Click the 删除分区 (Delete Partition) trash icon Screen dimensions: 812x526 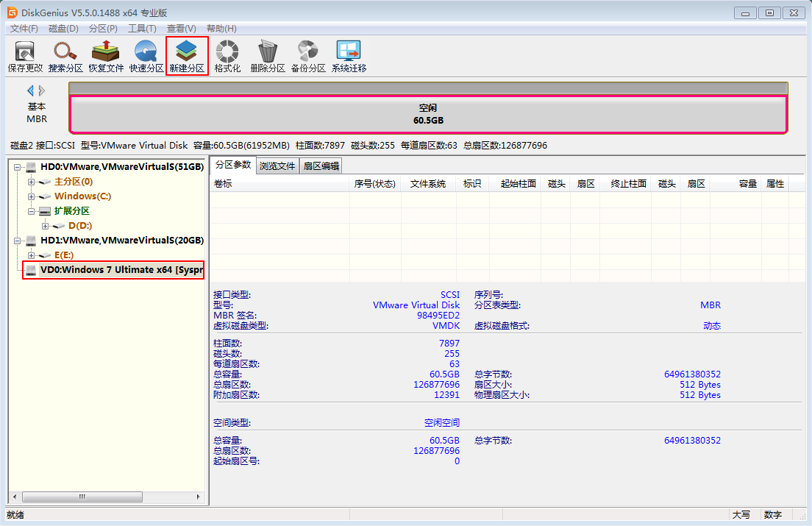268,56
